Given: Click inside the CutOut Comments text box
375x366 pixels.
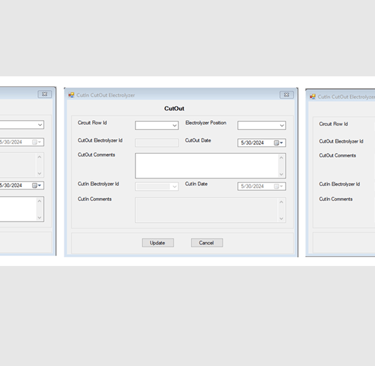Looking at the screenshot, I should pyautogui.click(x=210, y=166).
